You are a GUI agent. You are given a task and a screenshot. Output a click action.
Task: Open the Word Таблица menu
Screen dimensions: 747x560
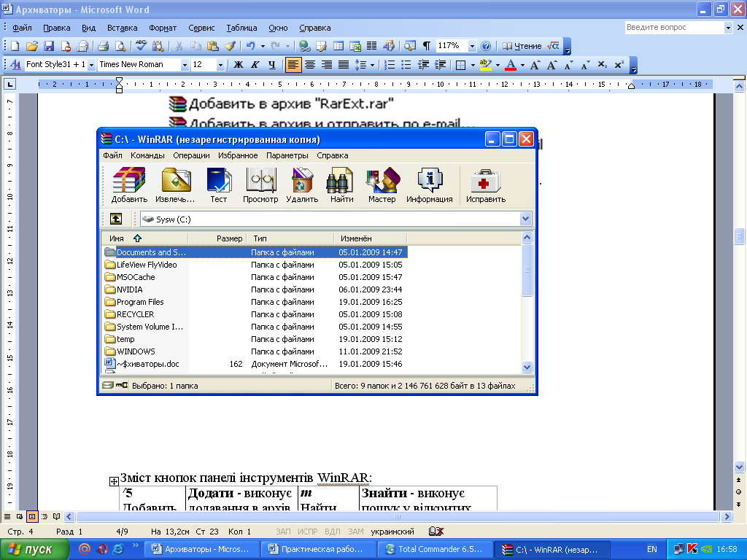pos(241,28)
